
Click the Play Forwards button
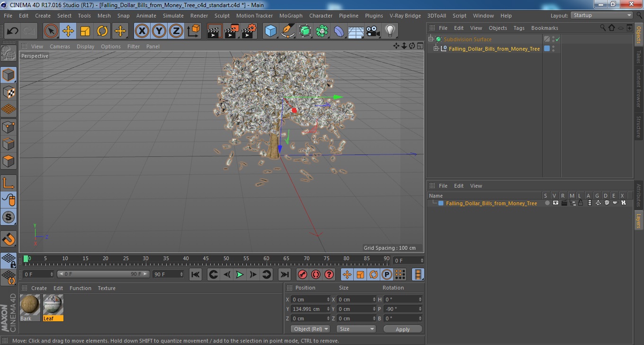[240, 274]
